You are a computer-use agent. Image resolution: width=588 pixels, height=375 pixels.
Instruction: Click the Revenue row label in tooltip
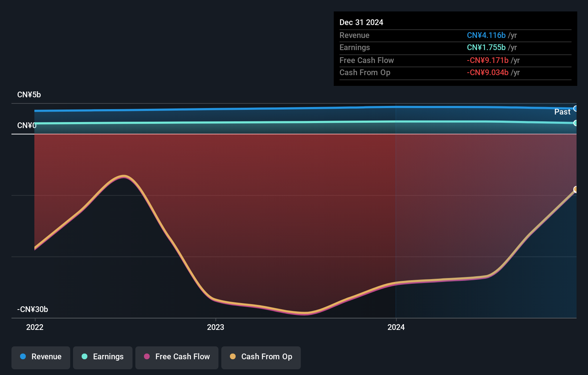(x=355, y=35)
